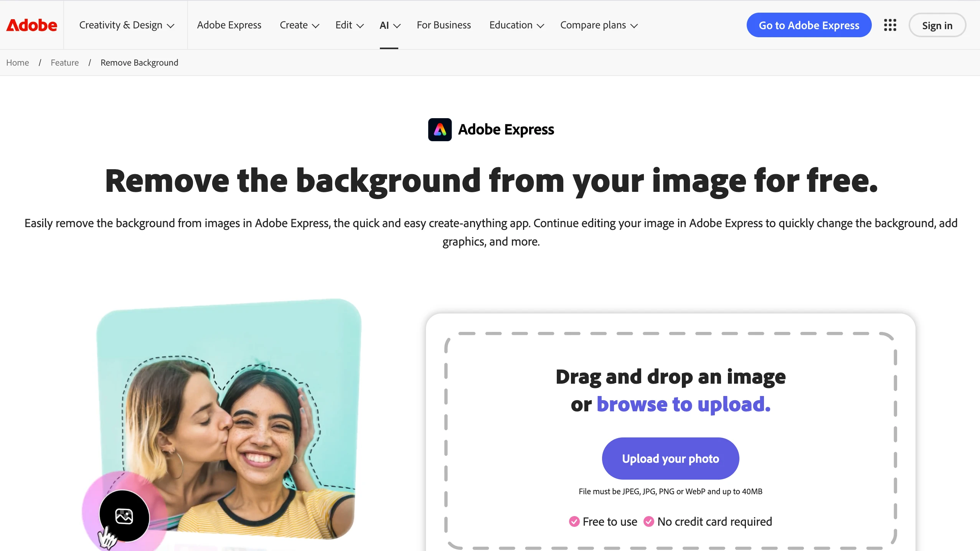Navigate to Home via the breadcrumb
The height and width of the screenshot is (551, 980).
click(x=17, y=62)
